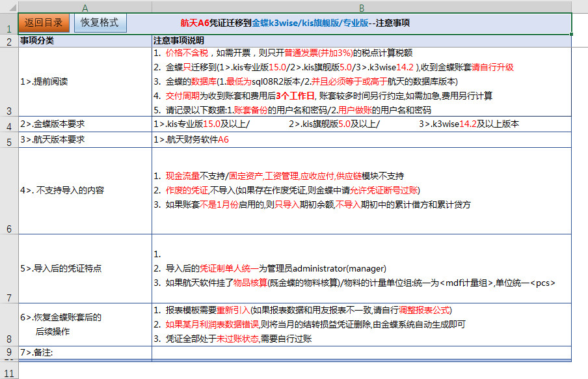Viewport: 588px width, 379px height.
Task: Click the 1>.提前阅读 cell
Action: coord(85,82)
